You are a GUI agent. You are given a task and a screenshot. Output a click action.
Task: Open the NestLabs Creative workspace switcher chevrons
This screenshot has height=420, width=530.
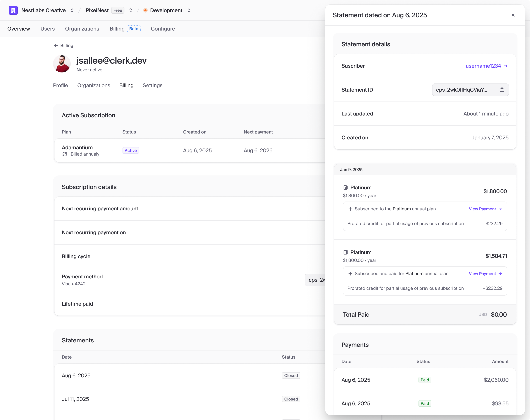[x=72, y=10]
